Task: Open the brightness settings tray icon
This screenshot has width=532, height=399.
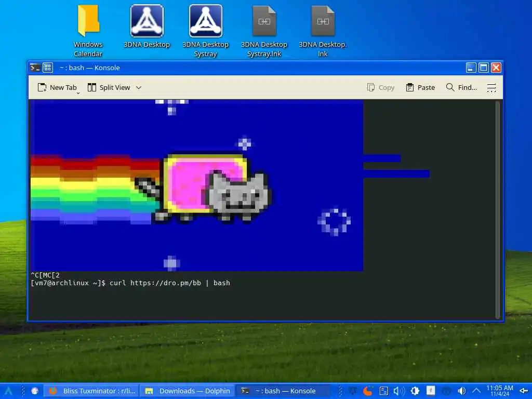Action: click(415, 391)
